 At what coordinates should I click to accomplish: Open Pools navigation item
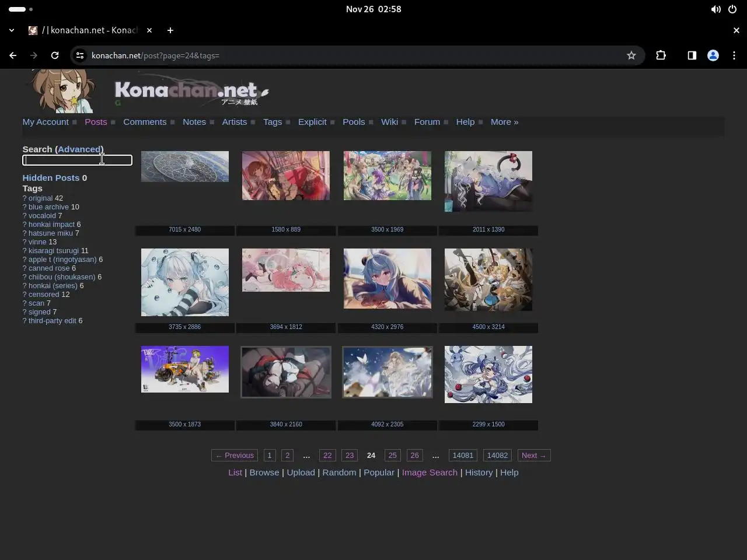354,122
